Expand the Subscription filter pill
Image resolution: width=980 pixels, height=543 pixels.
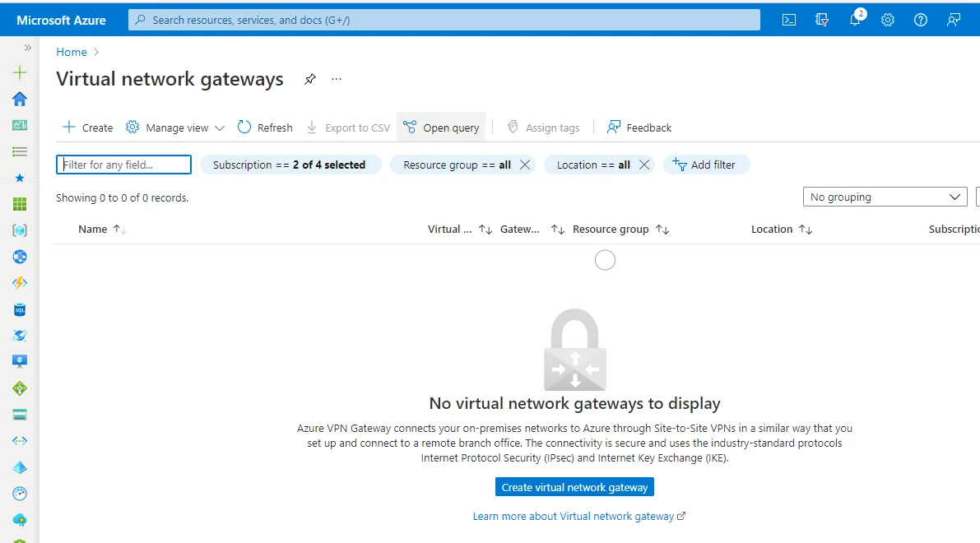pos(290,165)
